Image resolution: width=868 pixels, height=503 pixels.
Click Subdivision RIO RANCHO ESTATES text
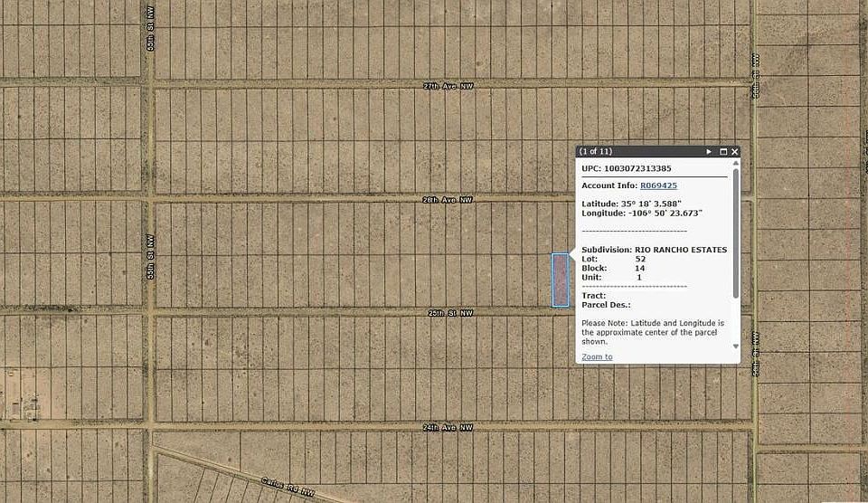(655, 250)
